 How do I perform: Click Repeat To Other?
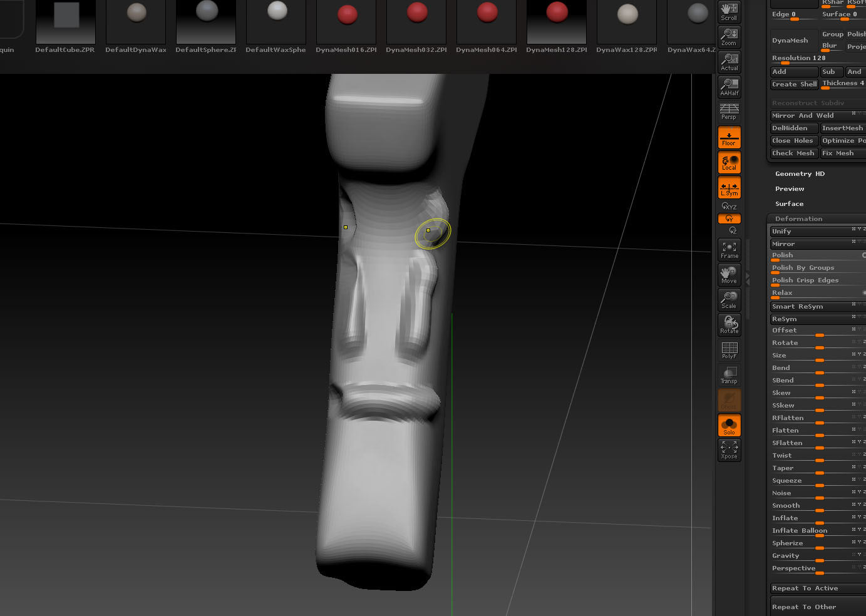[x=817, y=607]
